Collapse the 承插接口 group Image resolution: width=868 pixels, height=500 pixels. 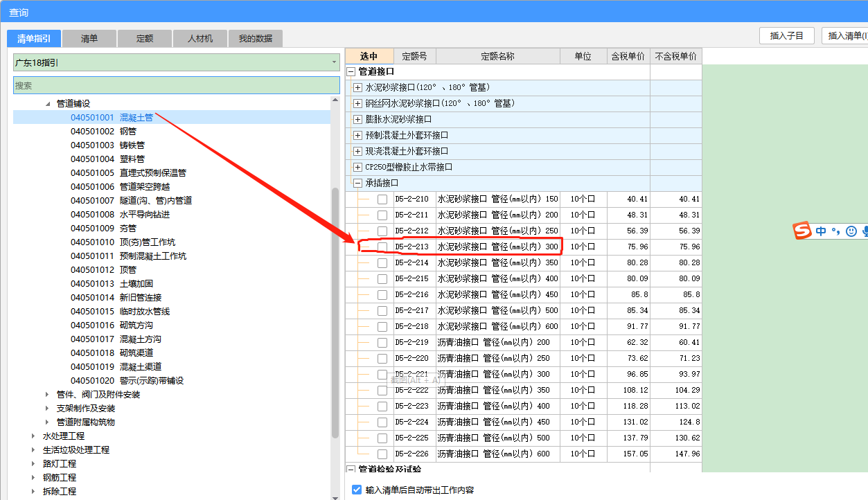[358, 183]
